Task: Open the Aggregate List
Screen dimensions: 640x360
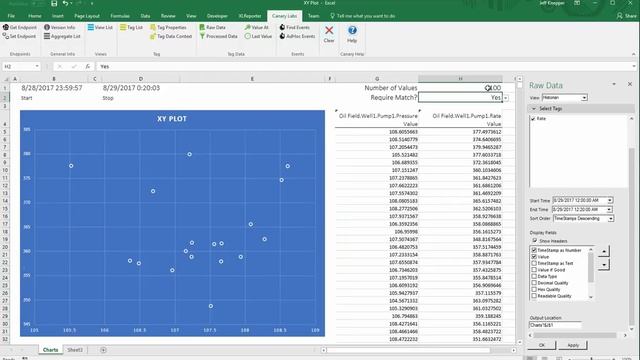Action: pos(62,36)
